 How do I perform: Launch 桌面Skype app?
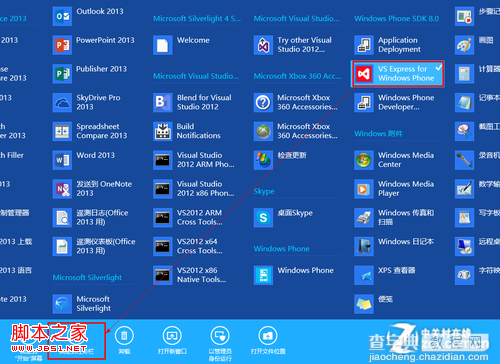tap(284, 217)
